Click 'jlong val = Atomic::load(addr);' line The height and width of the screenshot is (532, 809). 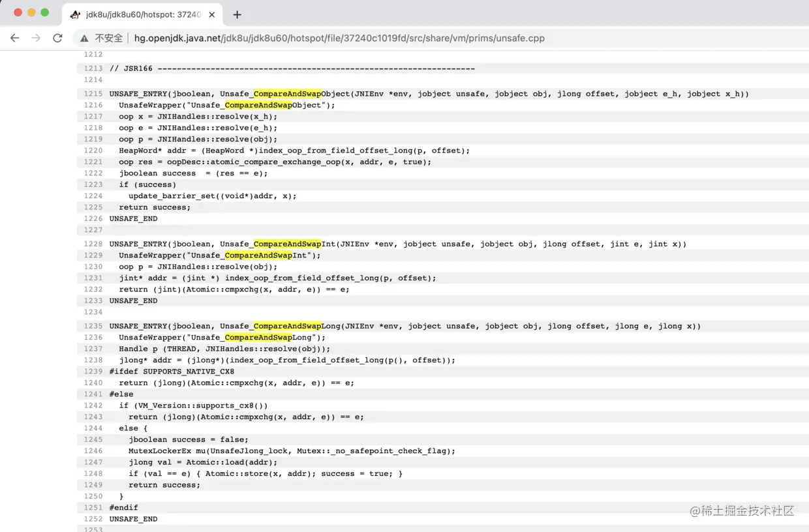pos(203,462)
